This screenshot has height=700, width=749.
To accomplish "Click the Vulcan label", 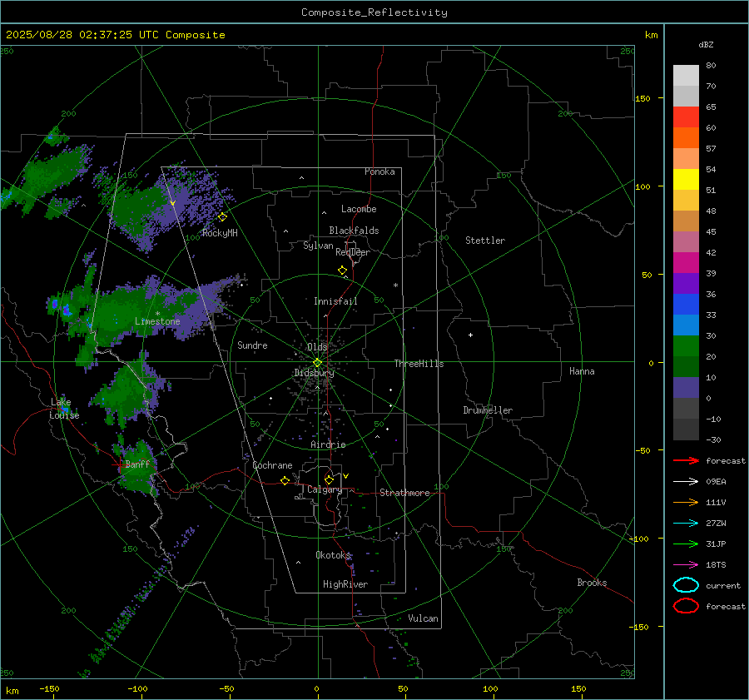I will [x=423, y=618].
